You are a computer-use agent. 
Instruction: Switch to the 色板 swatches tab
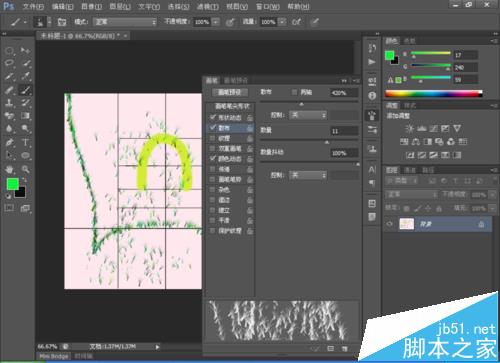(x=410, y=41)
